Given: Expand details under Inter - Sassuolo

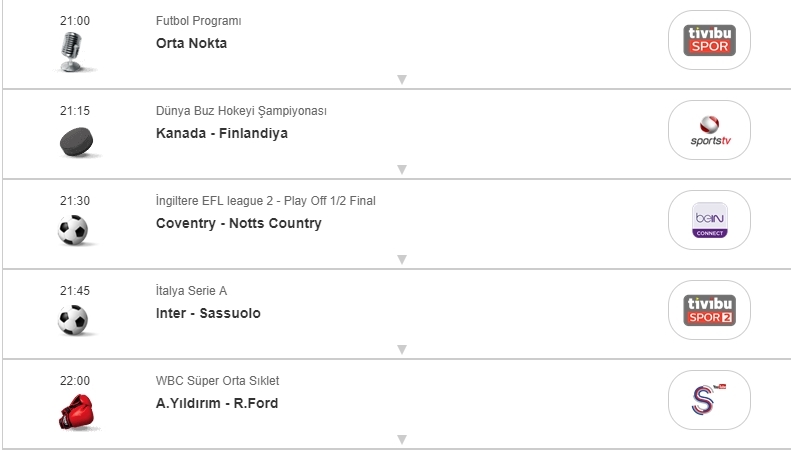Looking at the screenshot, I should 401,349.
